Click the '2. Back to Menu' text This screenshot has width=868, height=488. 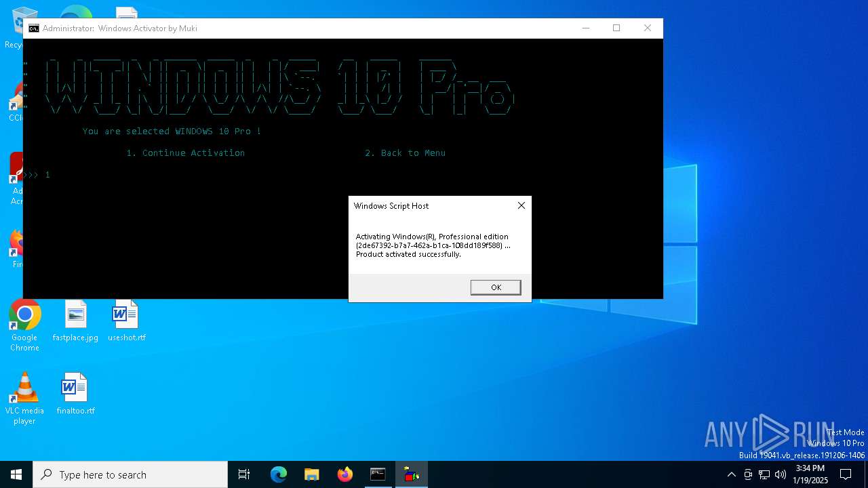pos(405,153)
